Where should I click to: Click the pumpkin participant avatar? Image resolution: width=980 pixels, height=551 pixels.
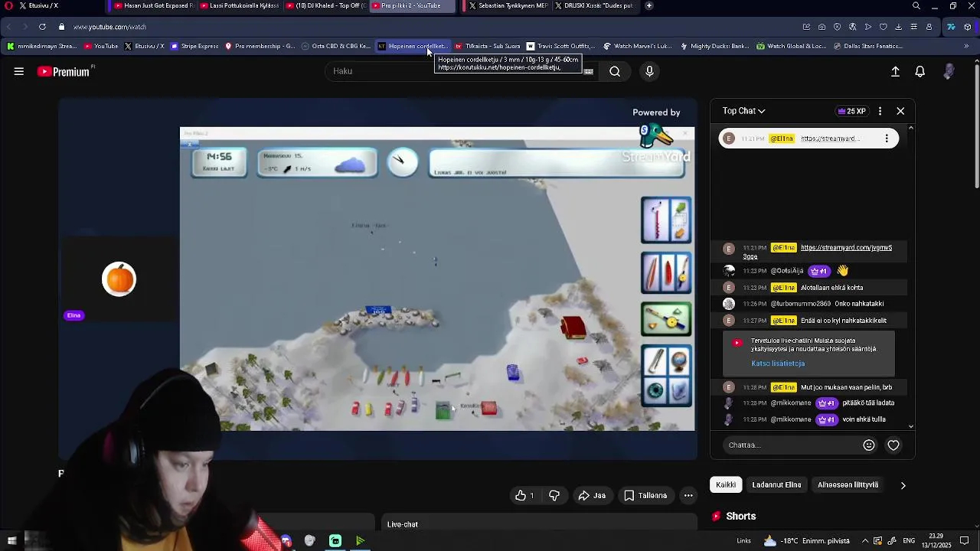(x=119, y=279)
